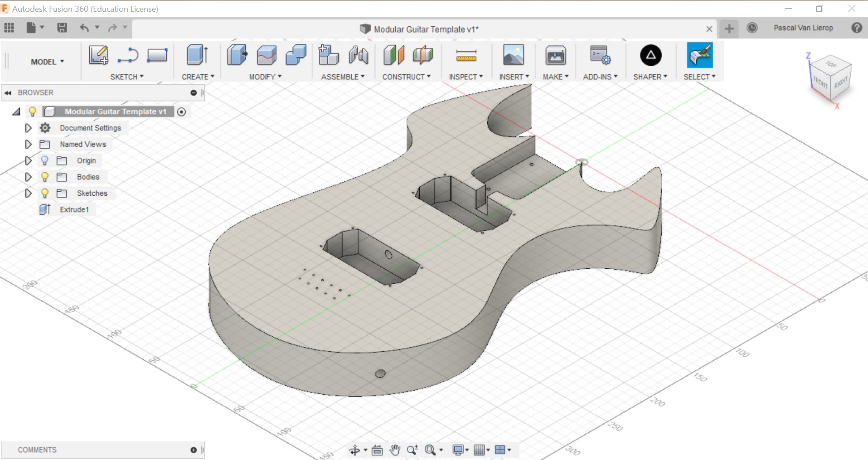Select the Line sketch tool
868x460 pixels.
[128, 55]
